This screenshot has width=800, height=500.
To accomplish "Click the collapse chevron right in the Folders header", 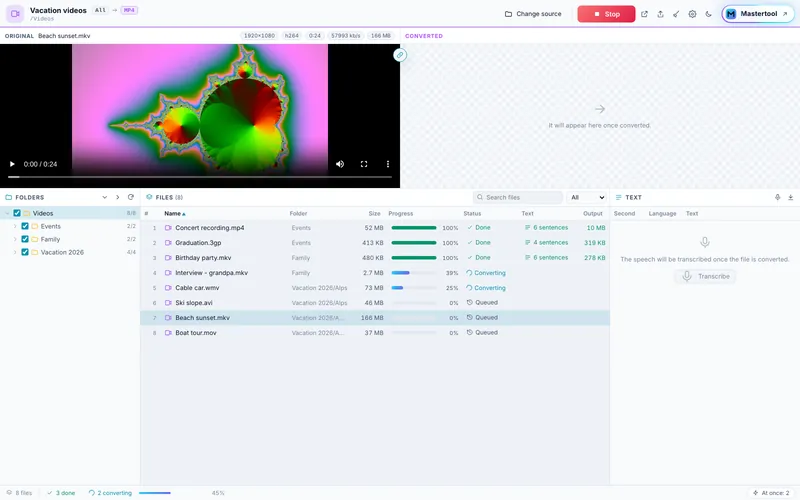I will [117, 197].
